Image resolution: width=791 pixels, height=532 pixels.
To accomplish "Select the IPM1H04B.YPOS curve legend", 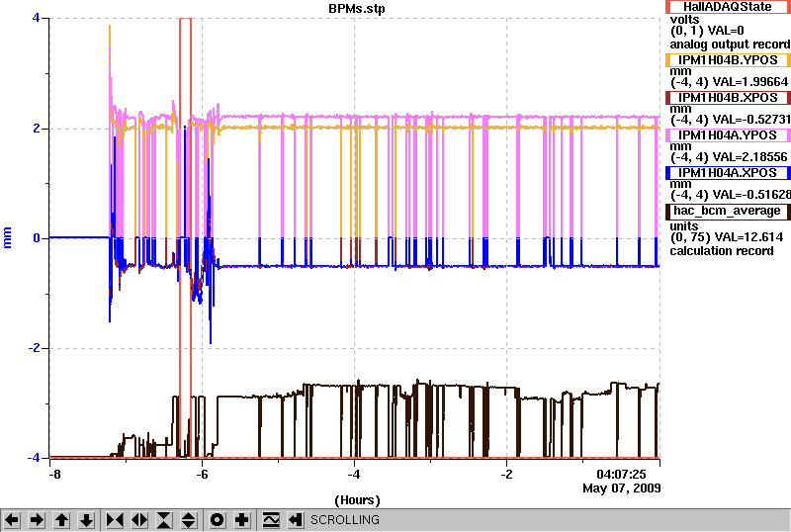I will coord(728,60).
